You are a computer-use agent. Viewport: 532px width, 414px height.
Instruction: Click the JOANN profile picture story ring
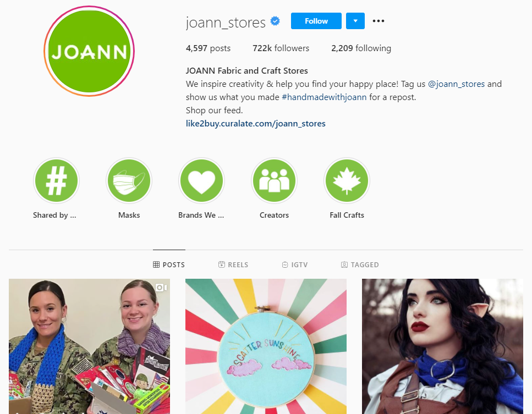(x=89, y=51)
